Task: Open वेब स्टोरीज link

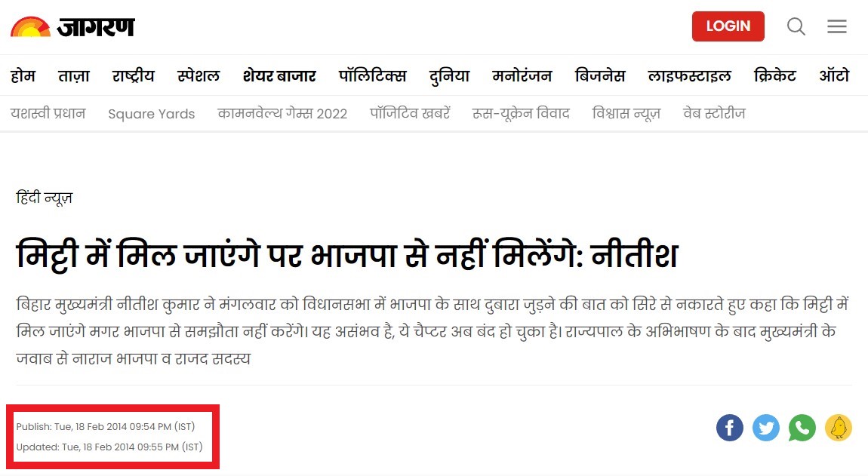Action: [714, 113]
